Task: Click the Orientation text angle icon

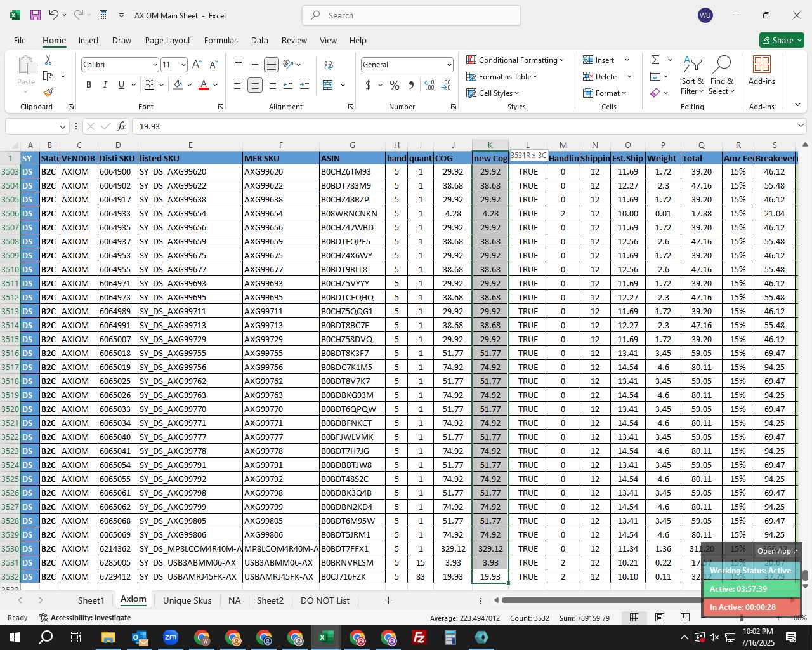Action: pyautogui.click(x=289, y=65)
